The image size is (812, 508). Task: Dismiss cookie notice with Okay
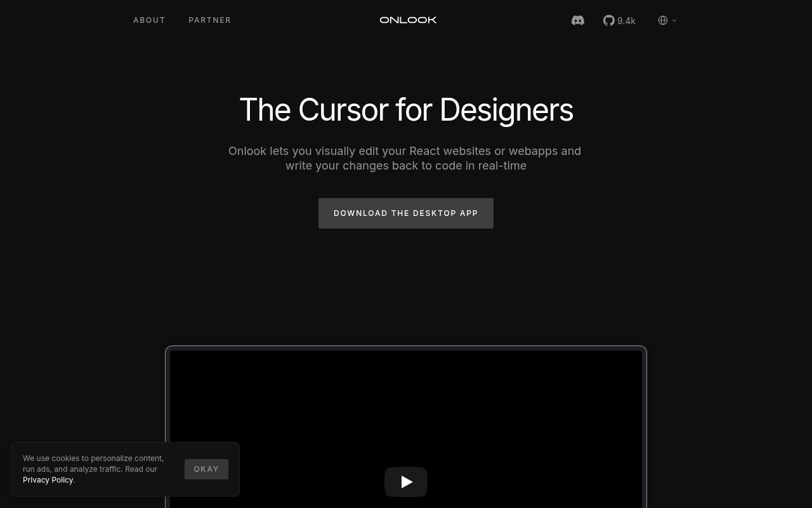[x=206, y=469]
